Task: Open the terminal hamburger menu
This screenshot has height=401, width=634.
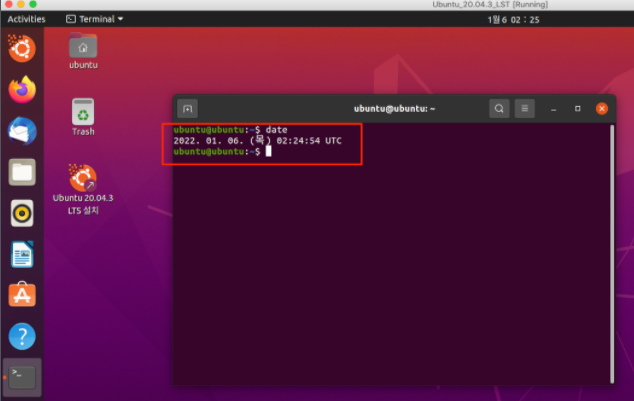Action: pos(524,109)
